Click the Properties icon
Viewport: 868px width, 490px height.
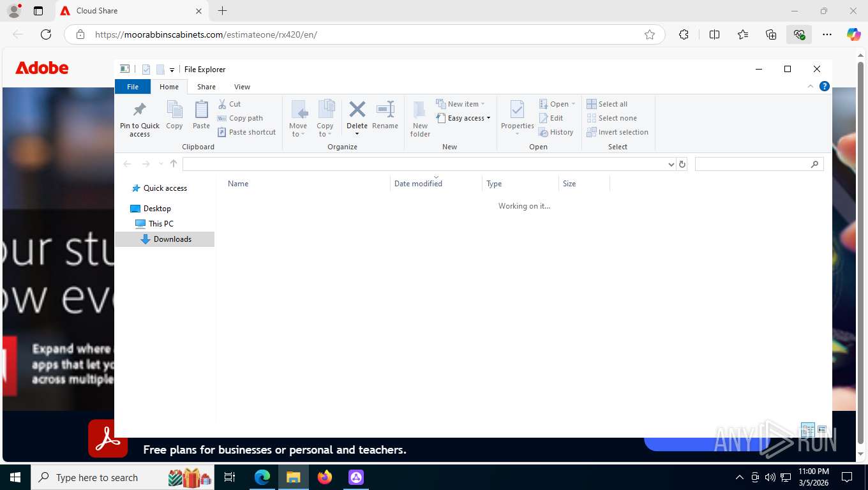(x=517, y=110)
